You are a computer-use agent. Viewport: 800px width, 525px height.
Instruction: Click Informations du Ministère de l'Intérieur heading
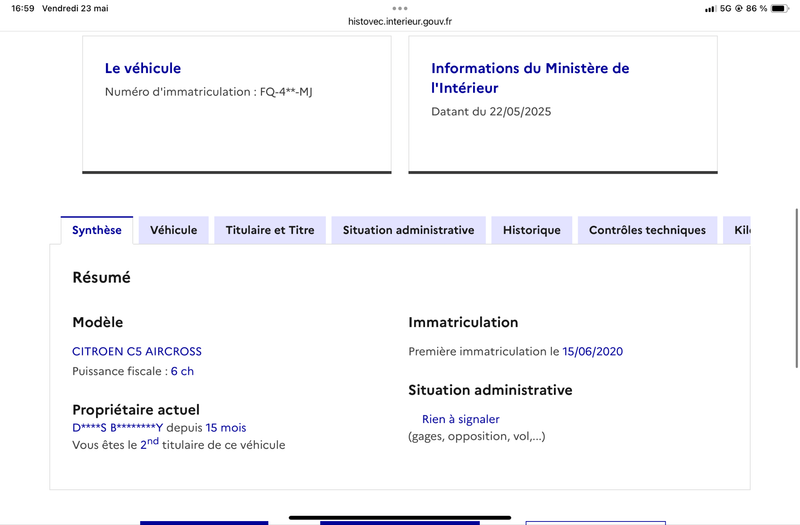pos(530,78)
